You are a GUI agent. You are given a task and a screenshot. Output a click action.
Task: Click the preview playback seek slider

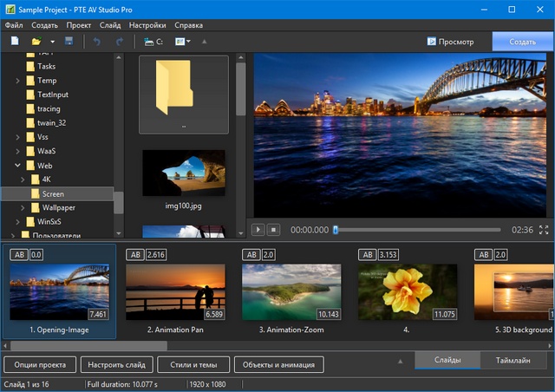pos(418,230)
